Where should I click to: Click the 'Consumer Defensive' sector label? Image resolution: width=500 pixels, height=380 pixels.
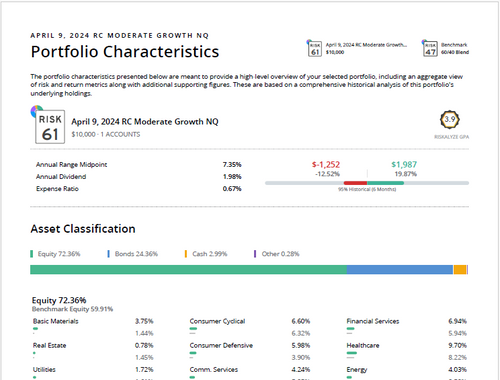221,346
